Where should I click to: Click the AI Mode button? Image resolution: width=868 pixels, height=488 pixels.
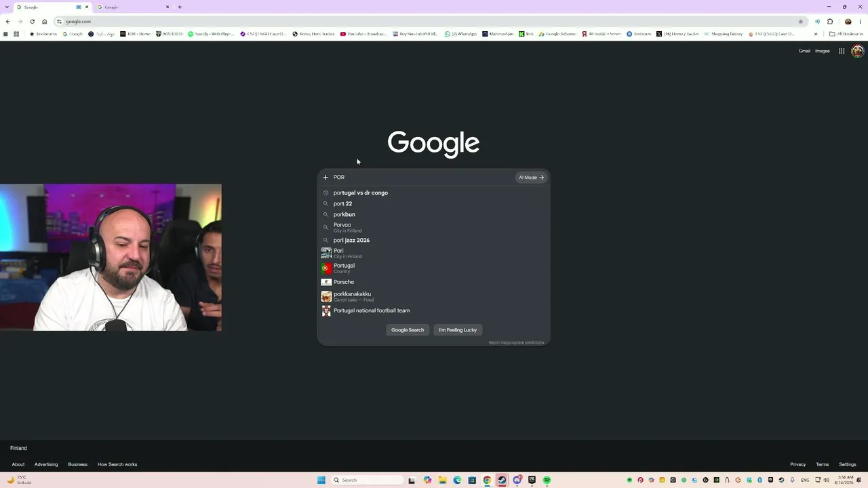pyautogui.click(x=532, y=178)
